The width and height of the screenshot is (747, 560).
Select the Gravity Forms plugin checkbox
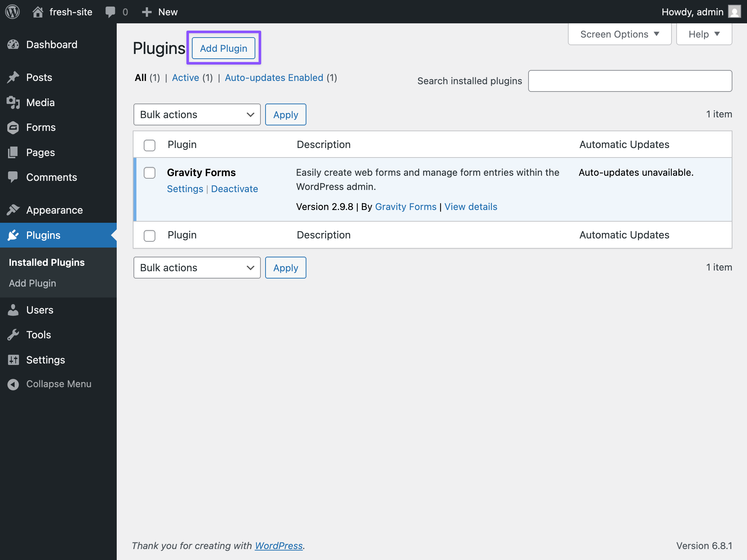[x=150, y=173]
